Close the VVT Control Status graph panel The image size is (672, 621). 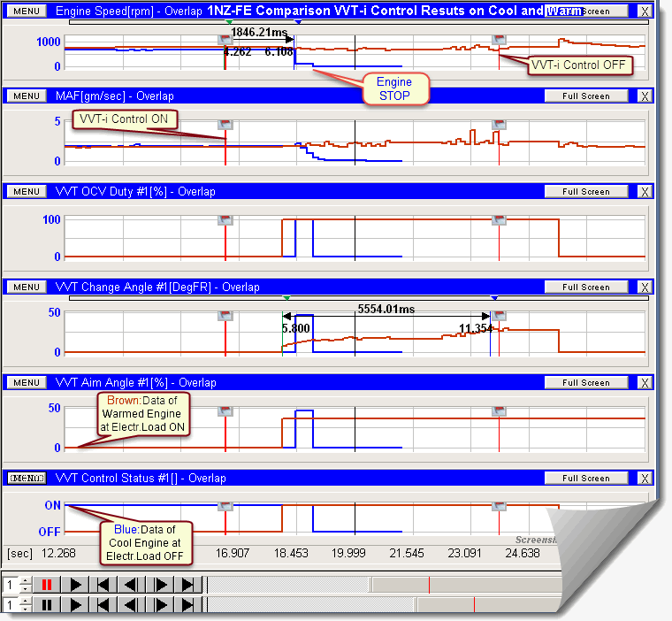coord(644,479)
